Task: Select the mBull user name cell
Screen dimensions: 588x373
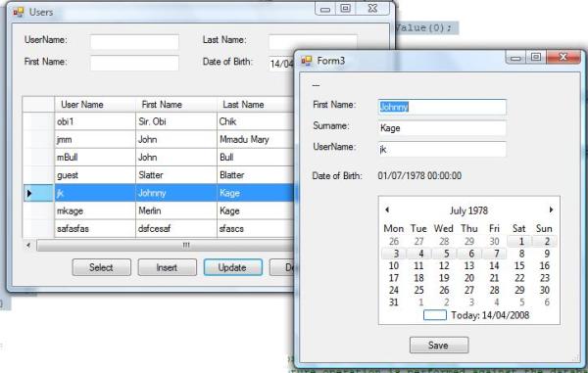Action: click(x=95, y=157)
